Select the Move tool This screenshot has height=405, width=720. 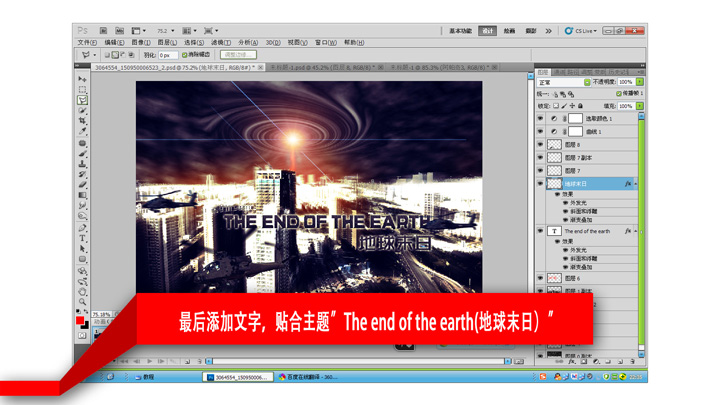[x=82, y=79]
